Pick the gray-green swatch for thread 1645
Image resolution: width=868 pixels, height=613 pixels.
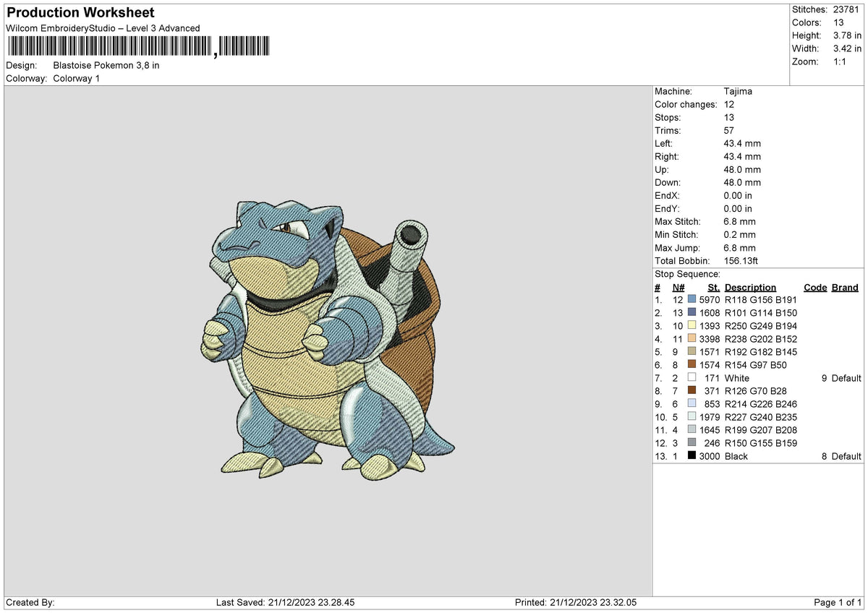coord(692,429)
